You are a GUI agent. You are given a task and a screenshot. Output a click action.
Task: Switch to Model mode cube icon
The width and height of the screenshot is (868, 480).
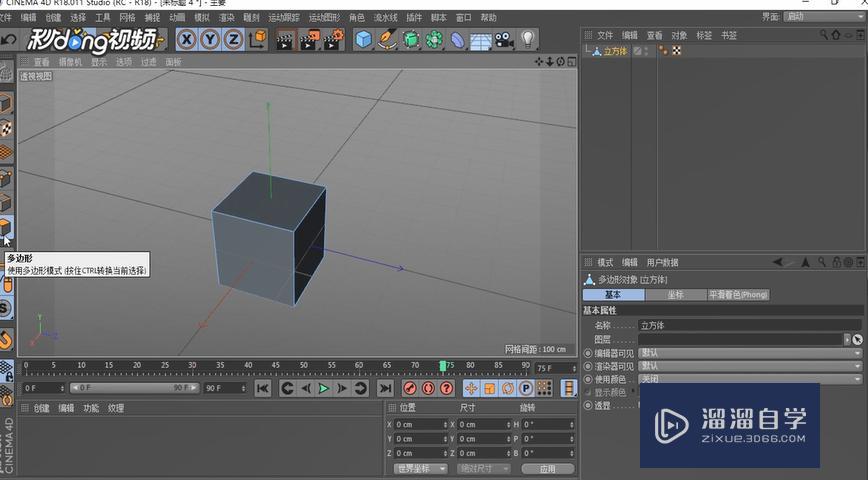tap(6, 104)
